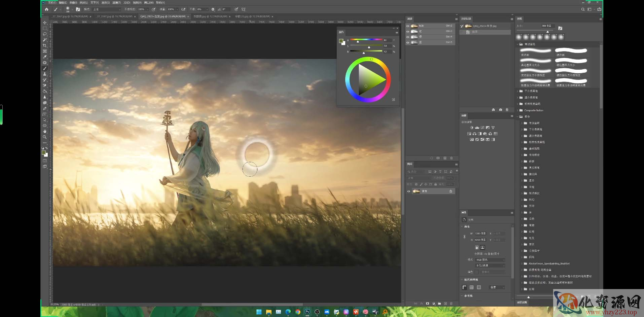Click the fx layer style icon
The image size is (644, 317).
[422, 304]
